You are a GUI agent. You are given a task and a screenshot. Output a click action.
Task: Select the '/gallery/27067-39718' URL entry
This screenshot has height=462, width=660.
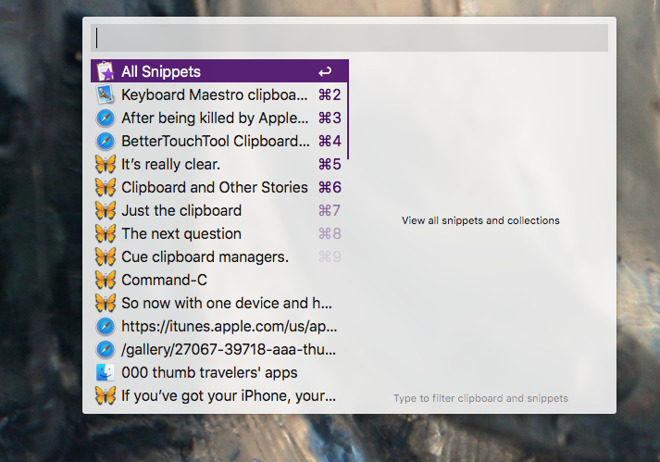click(x=229, y=349)
